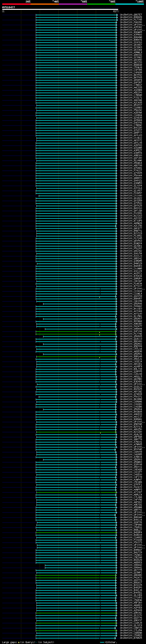Open the UniRef100_C5XWJ8 label
This screenshot has height=644, width=146.
131,67
